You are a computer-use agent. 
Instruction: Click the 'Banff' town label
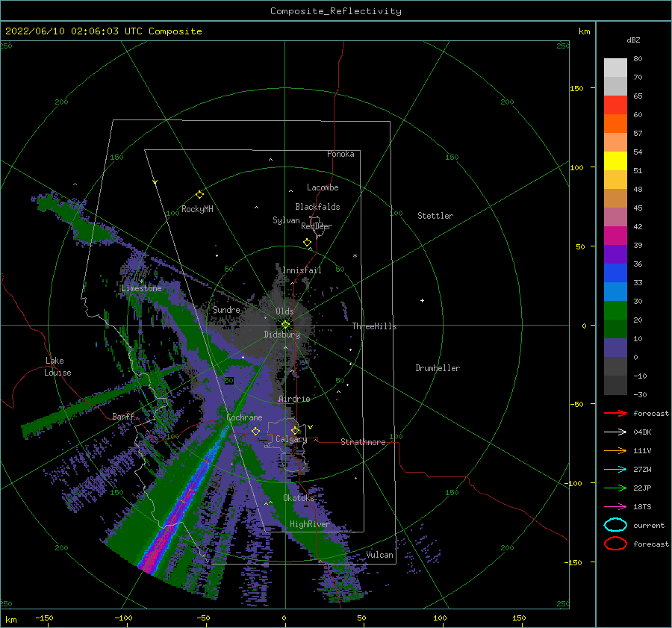[123, 416]
